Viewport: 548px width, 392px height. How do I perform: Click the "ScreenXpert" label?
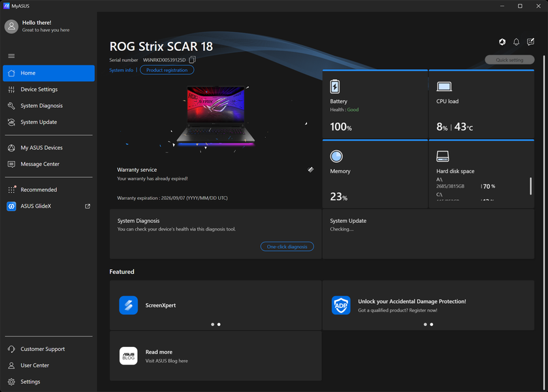tap(161, 305)
